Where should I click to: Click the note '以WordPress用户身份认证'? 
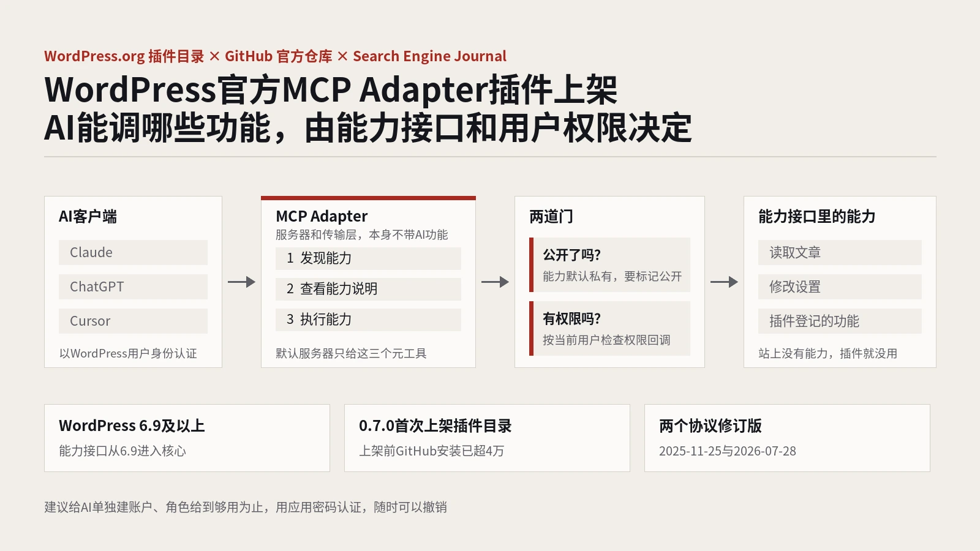[x=128, y=353]
